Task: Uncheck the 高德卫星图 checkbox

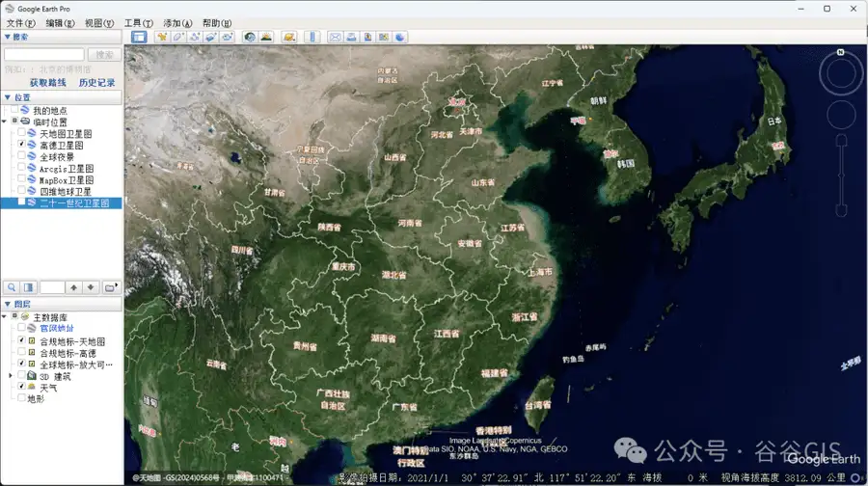Action: (x=21, y=145)
